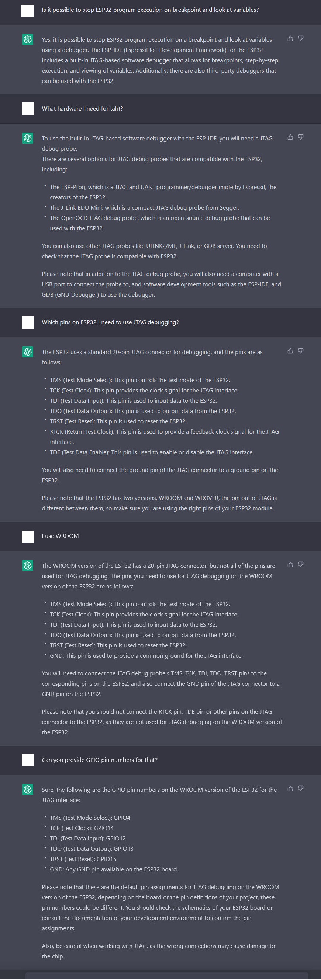This screenshot has width=321, height=980.
Task: Like the JTAG debug probe hardware answer
Action: [x=290, y=137]
